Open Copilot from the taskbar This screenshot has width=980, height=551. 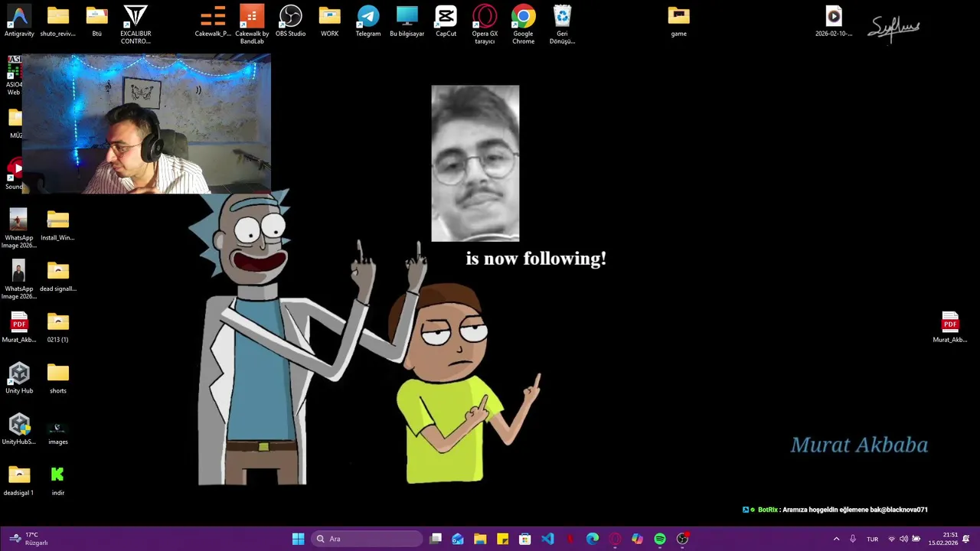(637, 539)
